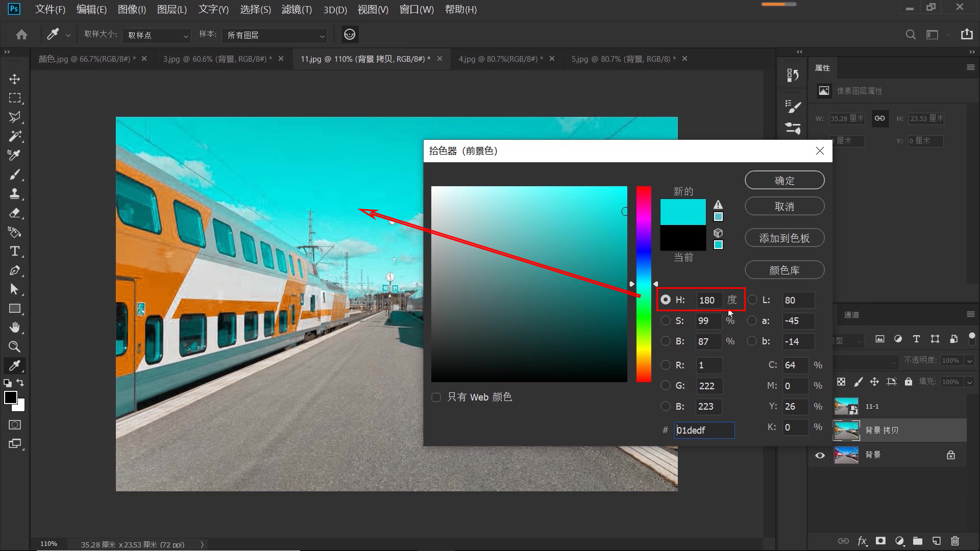
Task: Select the Zoom tool
Action: (x=15, y=346)
